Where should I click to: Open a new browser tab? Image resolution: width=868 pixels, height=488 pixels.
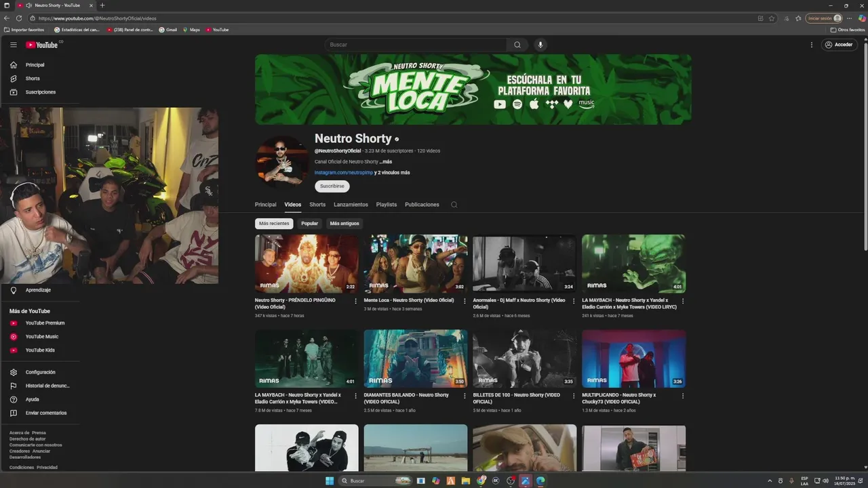[102, 5]
